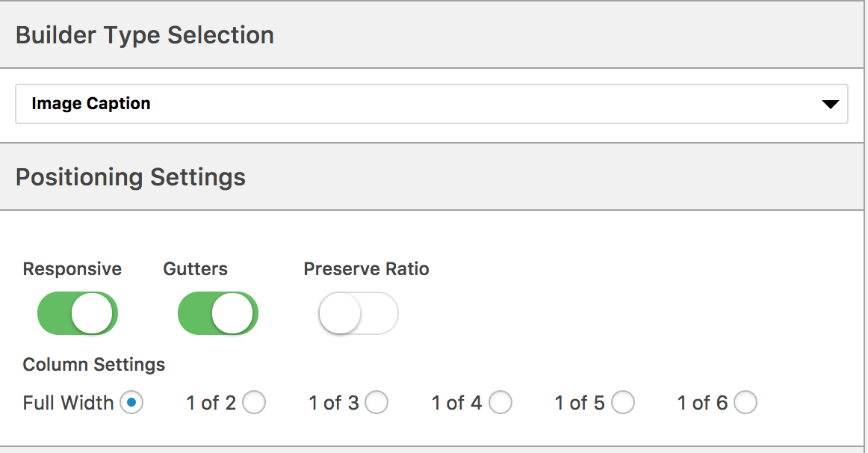The image size is (868, 453).
Task: Enable the Preserve Ratio toggle switch
Action: [x=358, y=313]
